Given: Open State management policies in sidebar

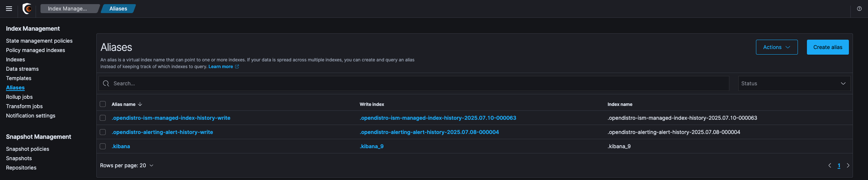Looking at the screenshot, I should point(39,41).
